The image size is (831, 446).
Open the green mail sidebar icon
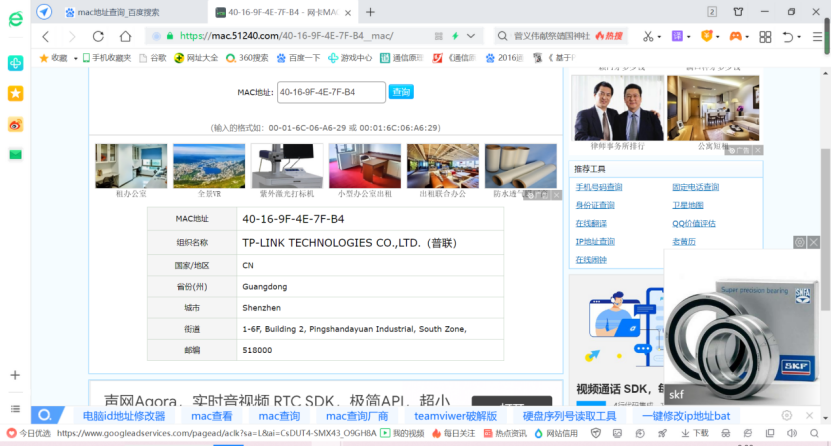point(15,155)
